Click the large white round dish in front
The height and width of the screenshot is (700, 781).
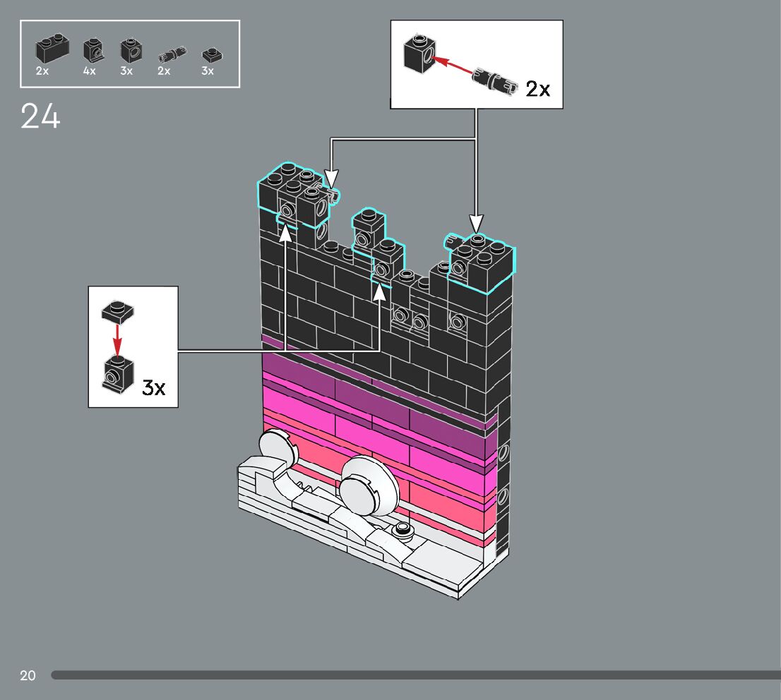(x=369, y=485)
